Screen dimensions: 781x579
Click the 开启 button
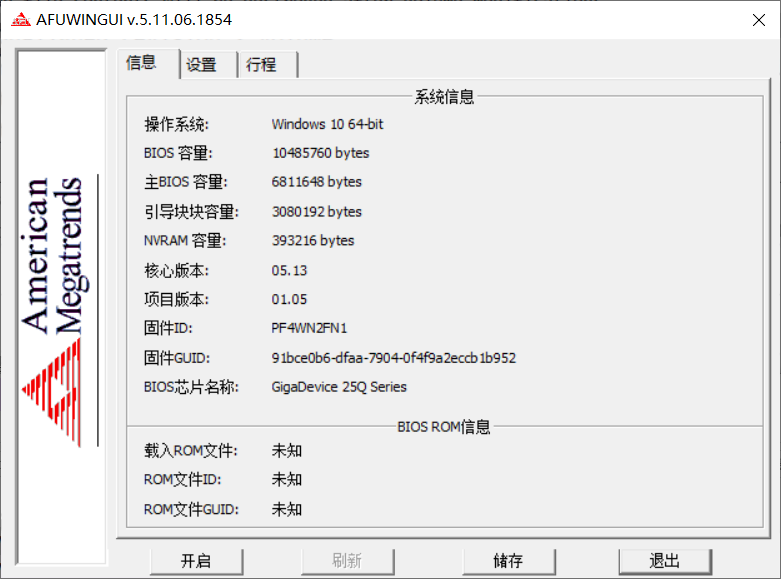[196, 561]
